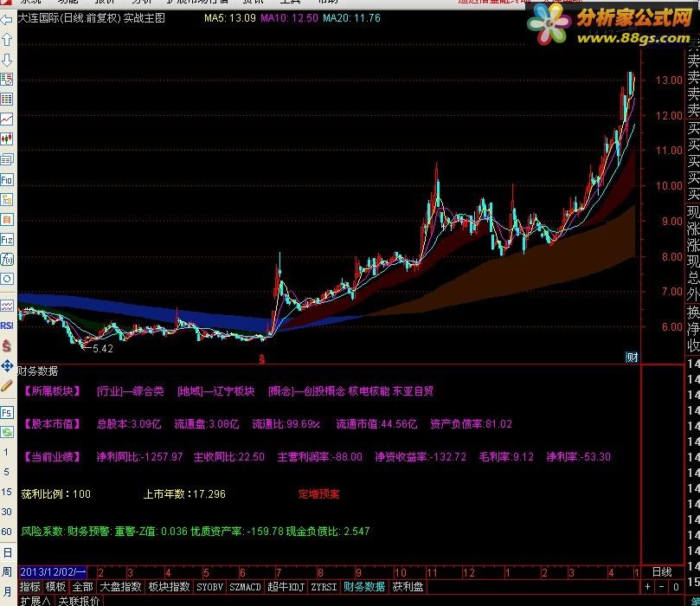The image size is (700, 606).
Task: Click the down arrow icon in left toolbar
Action: pos(6,60)
